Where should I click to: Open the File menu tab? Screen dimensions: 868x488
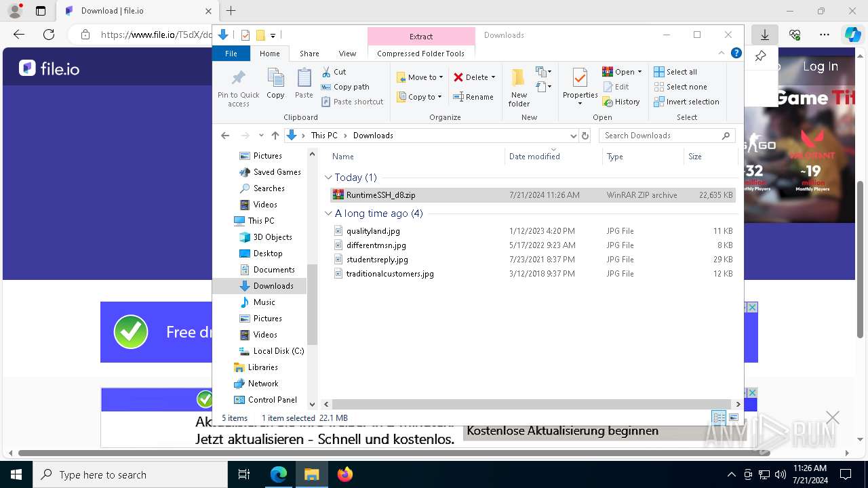tap(231, 54)
